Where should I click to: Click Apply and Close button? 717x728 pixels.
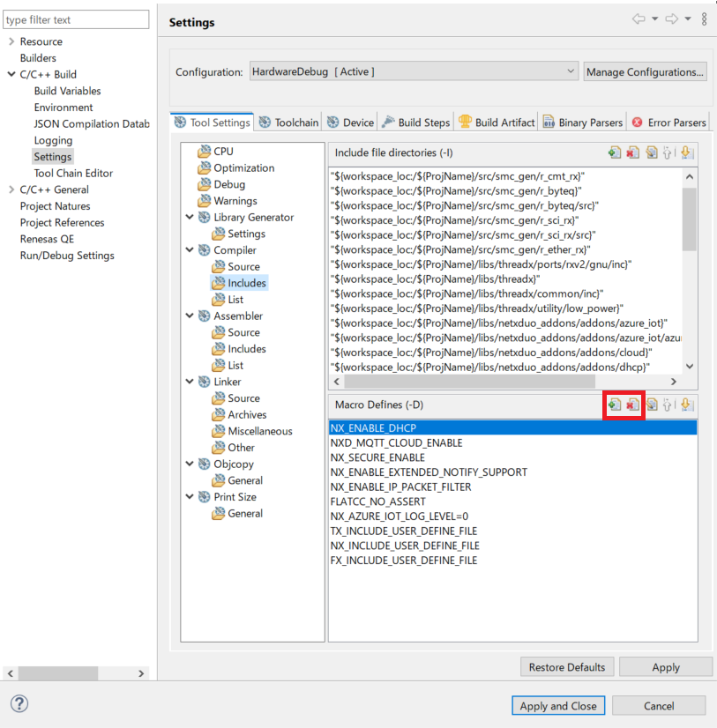pyautogui.click(x=557, y=705)
